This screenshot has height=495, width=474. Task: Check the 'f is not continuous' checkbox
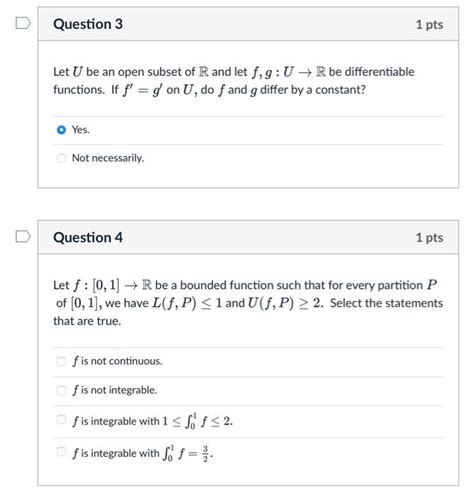pyautogui.click(x=61, y=361)
